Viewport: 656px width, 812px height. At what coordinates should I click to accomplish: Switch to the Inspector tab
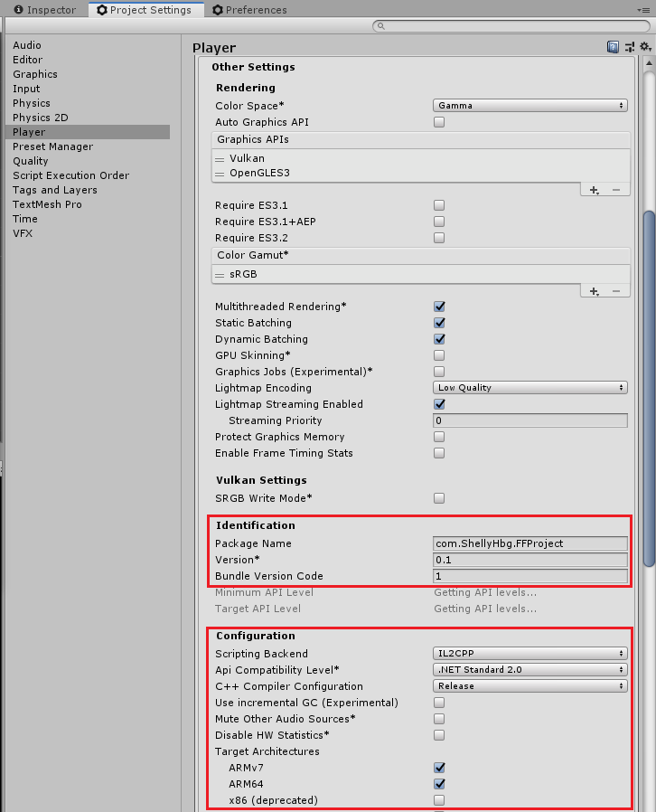45,10
